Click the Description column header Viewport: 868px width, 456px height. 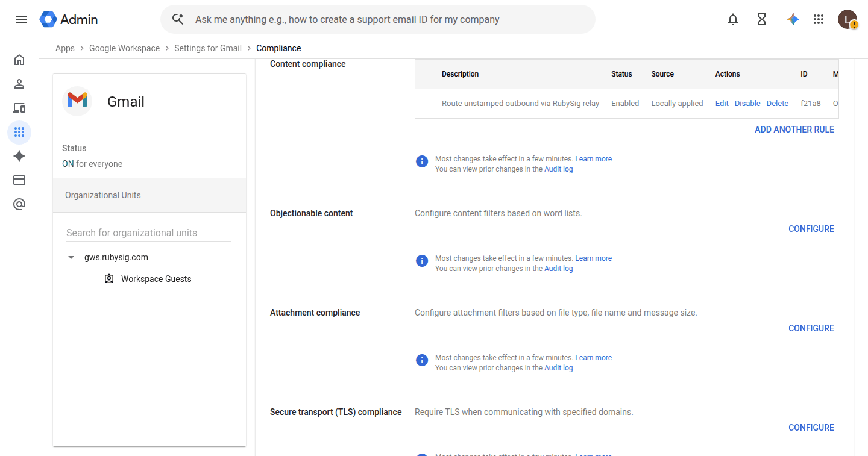click(460, 74)
